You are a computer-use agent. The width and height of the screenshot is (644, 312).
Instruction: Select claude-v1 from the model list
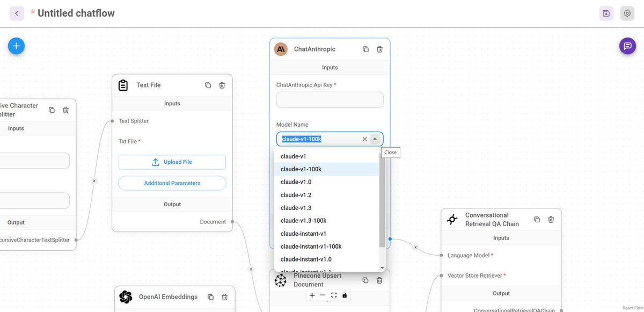pyautogui.click(x=326, y=156)
